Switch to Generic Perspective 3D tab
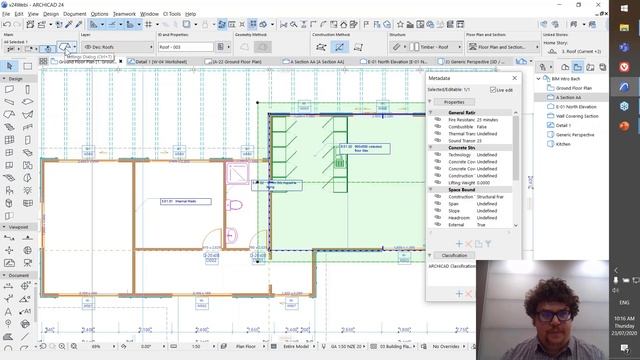This screenshot has width=640, height=360. [473, 62]
